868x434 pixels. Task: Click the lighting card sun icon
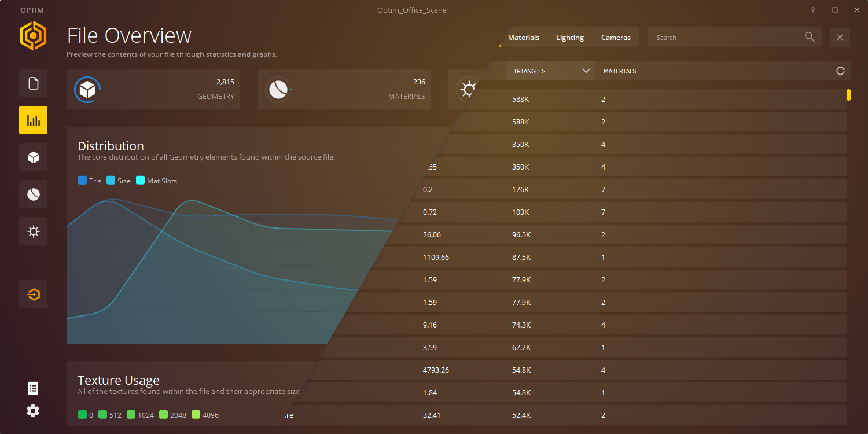468,89
